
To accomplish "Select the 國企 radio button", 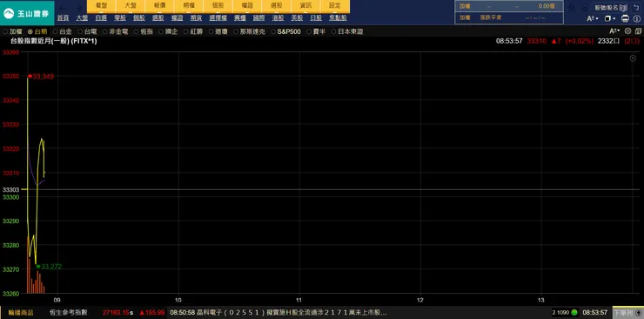I will pyautogui.click(x=161, y=31).
